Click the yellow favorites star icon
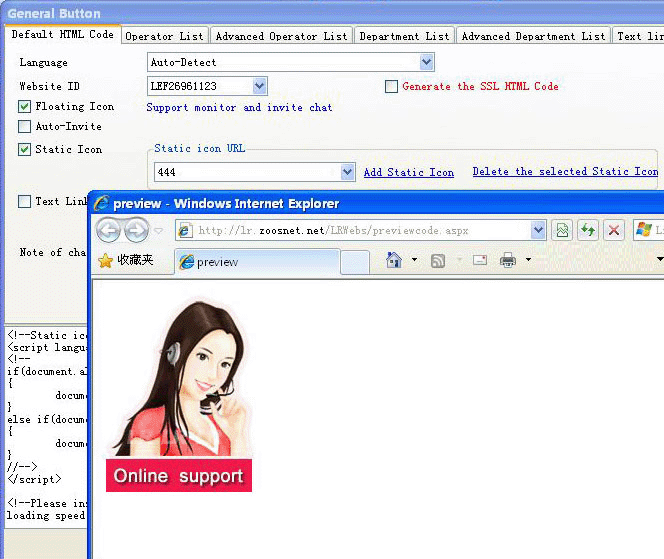The height and width of the screenshot is (559, 664). point(105,260)
